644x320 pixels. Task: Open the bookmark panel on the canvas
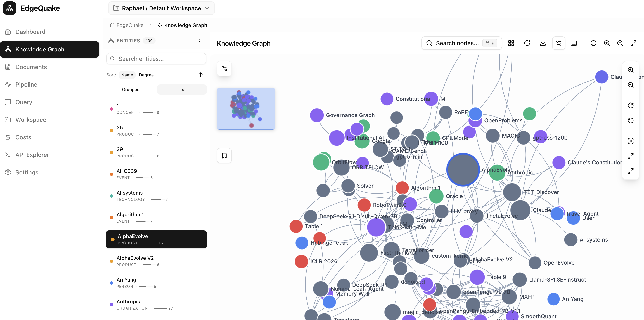[x=224, y=155]
